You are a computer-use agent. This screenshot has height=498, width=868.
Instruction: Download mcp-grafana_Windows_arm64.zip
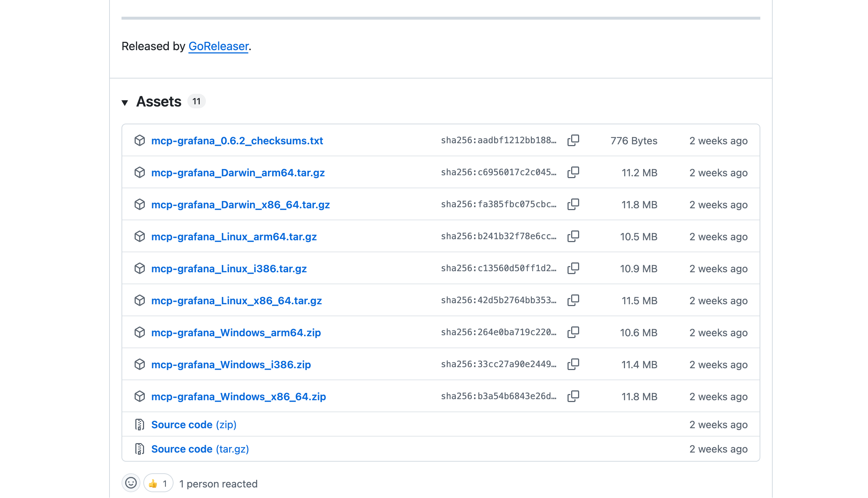(236, 333)
